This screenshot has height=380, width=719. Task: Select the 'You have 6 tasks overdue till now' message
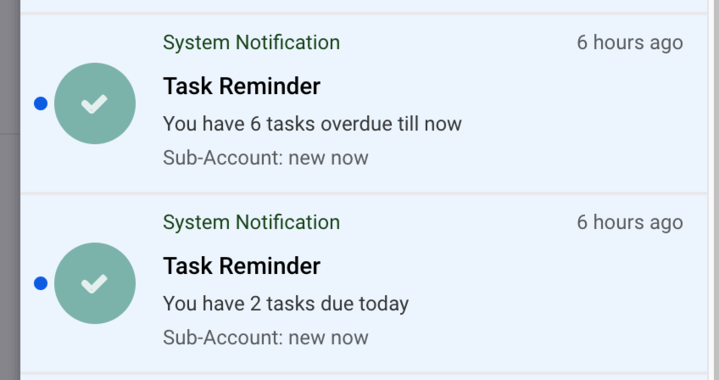click(312, 124)
